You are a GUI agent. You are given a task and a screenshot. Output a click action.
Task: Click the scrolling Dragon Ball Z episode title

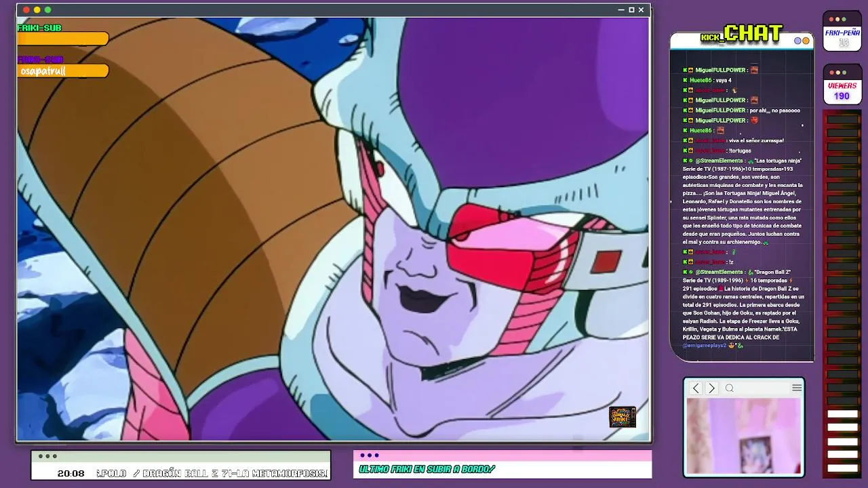213,473
